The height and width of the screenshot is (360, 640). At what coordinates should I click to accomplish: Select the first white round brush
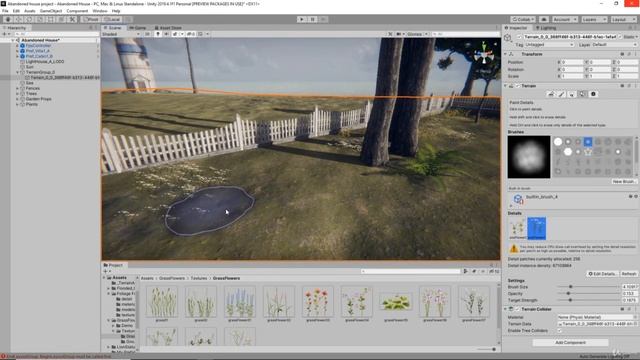click(558, 142)
